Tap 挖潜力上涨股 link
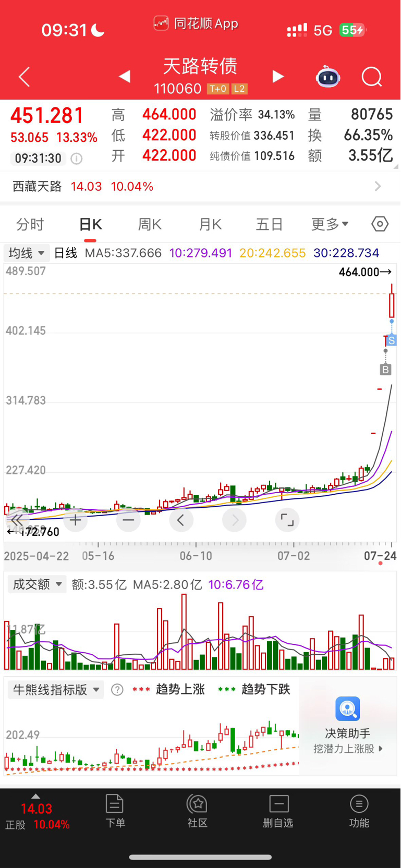The height and width of the screenshot is (868, 401). 348,749
